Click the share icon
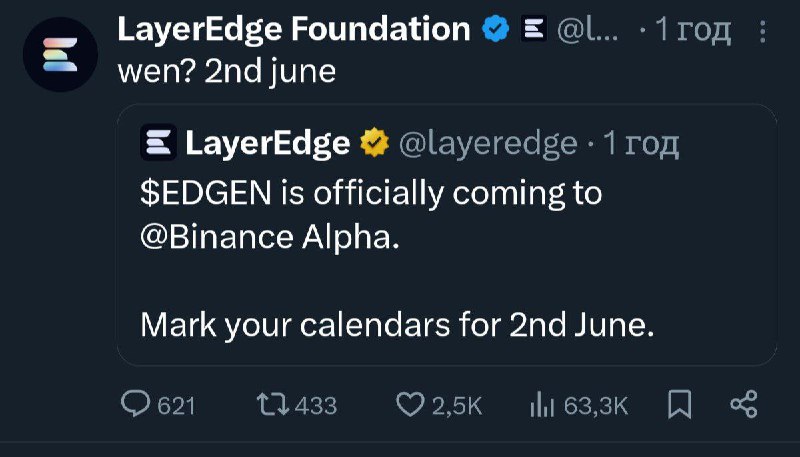The image size is (800, 457). tap(743, 404)
